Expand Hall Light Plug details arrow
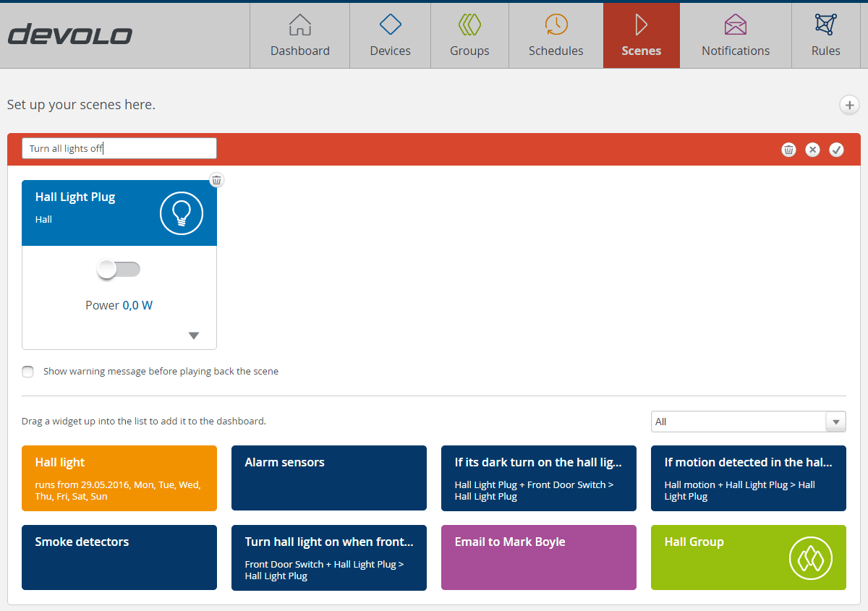The height and width of the screenshot is (611, 868). tap(193, 336)
